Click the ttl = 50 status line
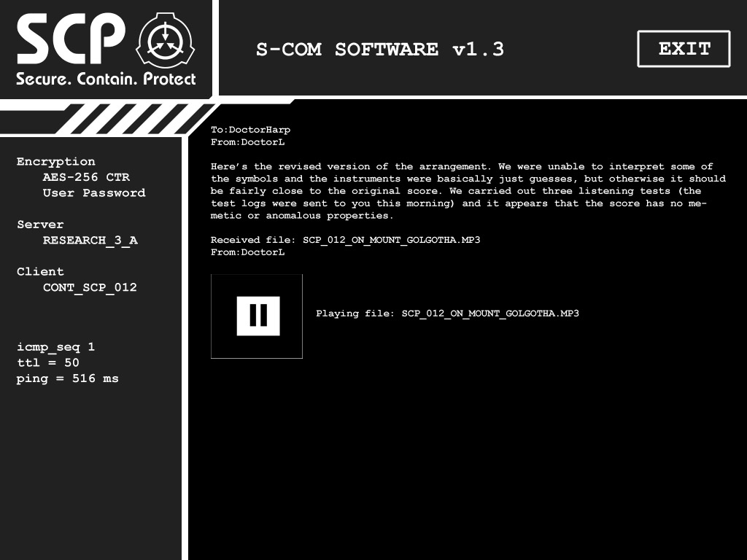This screenshot has width=747, height=560. (48, 363)
